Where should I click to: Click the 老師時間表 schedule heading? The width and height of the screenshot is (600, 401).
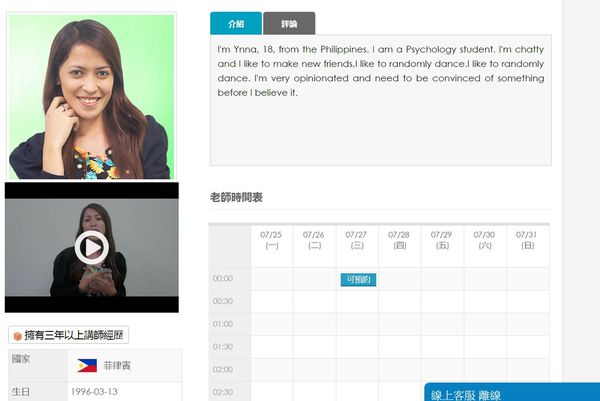[236, 197]
